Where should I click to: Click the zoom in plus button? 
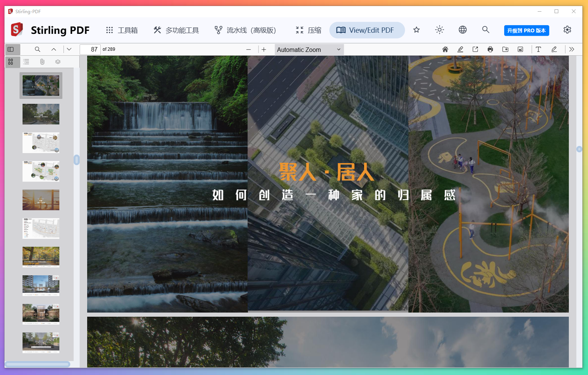pos(264,49)
